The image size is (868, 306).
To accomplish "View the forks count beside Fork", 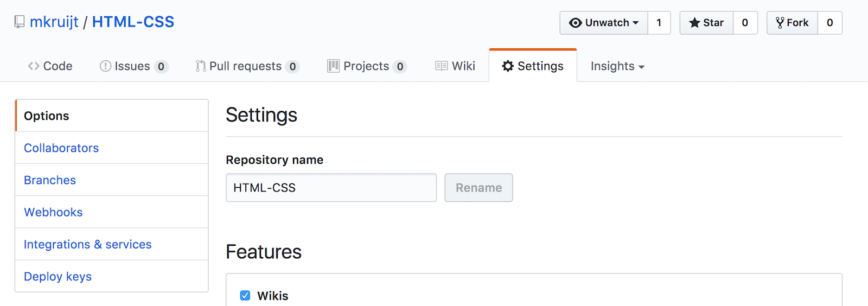I will [x=830, y=23].
